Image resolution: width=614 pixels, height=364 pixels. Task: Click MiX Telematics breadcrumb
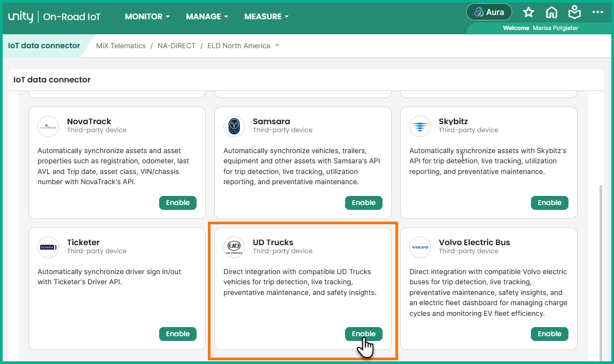[x=121, y=46]
